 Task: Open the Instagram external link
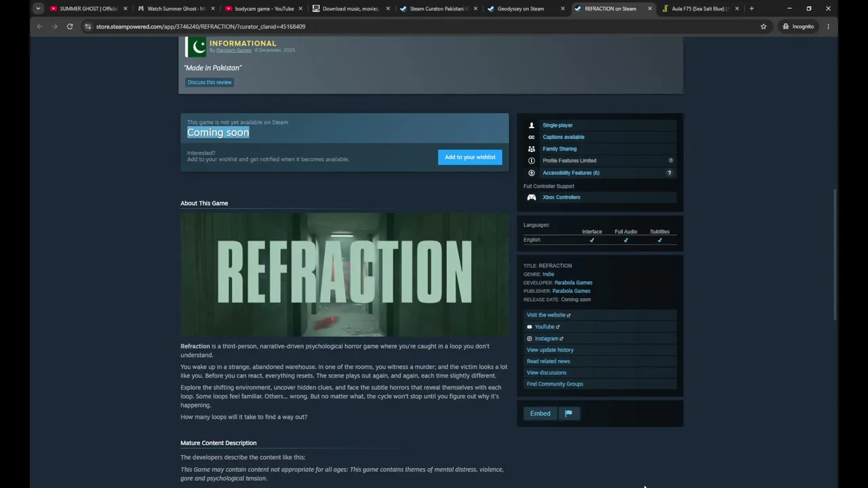point(549,338)
